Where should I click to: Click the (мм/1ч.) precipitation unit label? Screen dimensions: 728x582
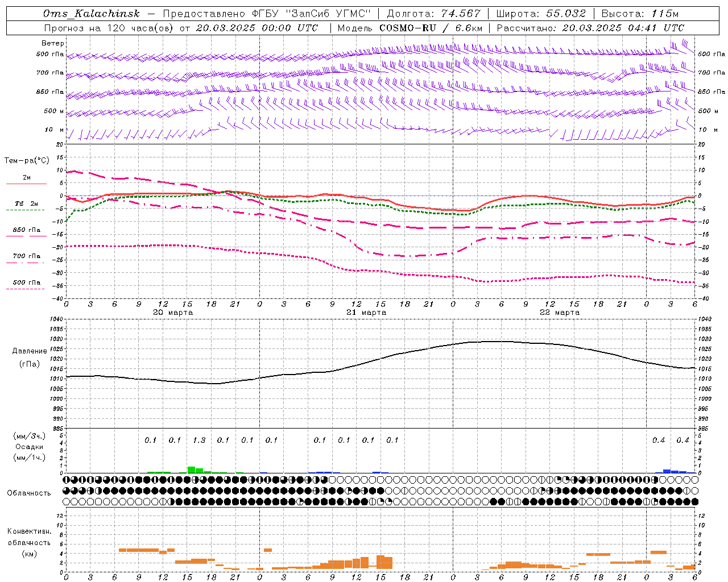point(30,458)
